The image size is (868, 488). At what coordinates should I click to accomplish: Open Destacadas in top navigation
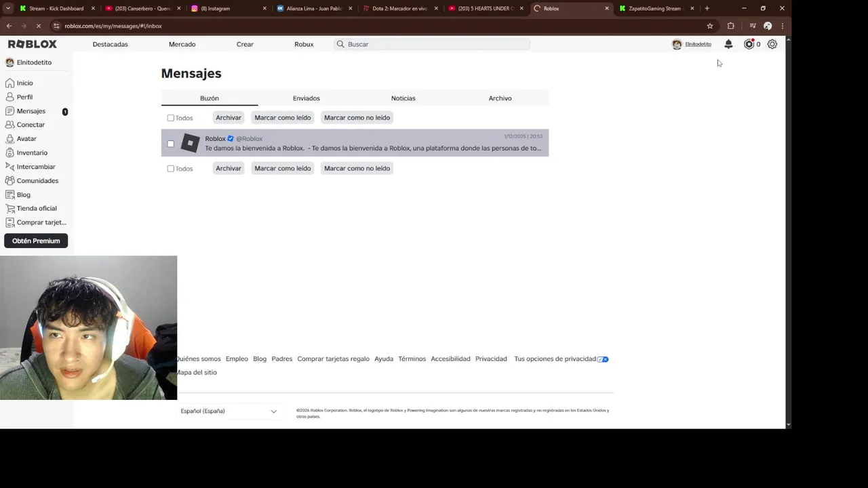(110, 44)
